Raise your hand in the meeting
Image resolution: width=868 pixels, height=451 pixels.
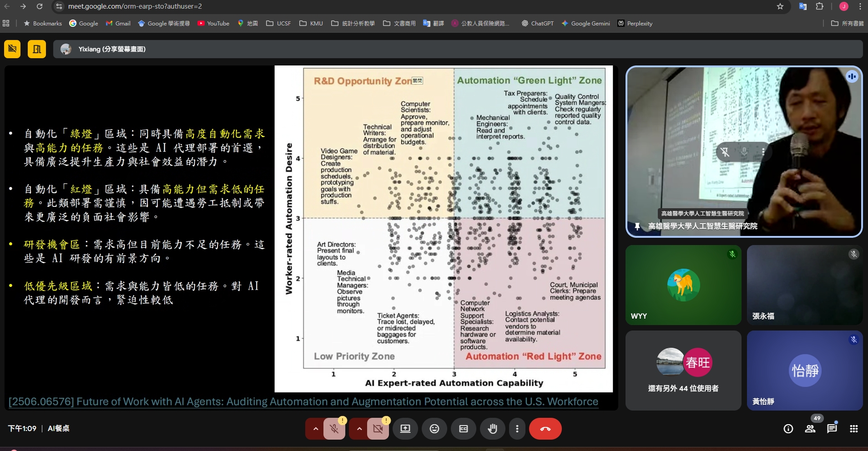(x=492, y=429)
